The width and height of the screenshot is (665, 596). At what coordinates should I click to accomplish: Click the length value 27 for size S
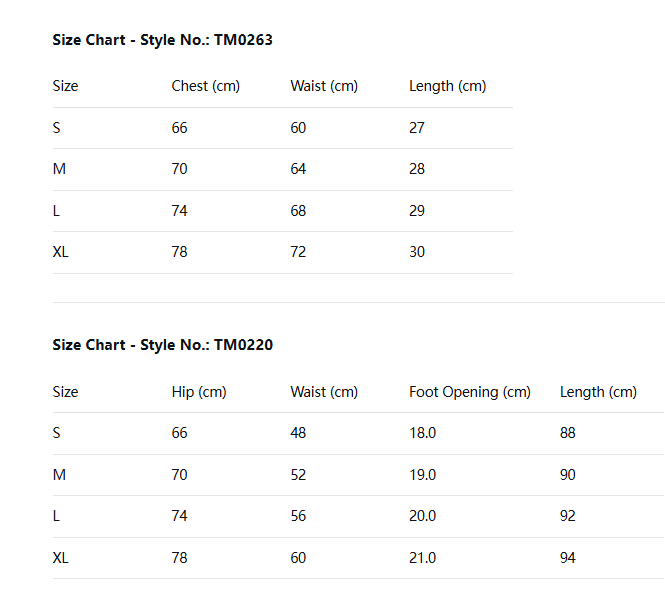click(417, 128)
